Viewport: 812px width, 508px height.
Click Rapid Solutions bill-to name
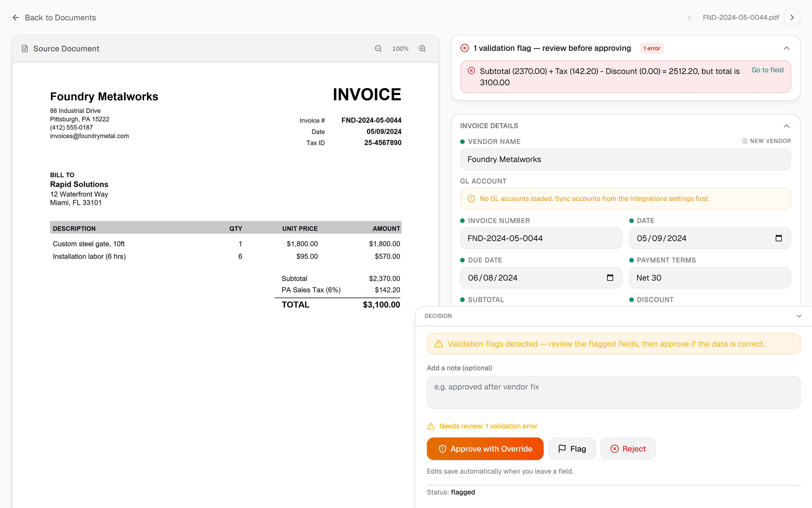[x=79, y=184]
